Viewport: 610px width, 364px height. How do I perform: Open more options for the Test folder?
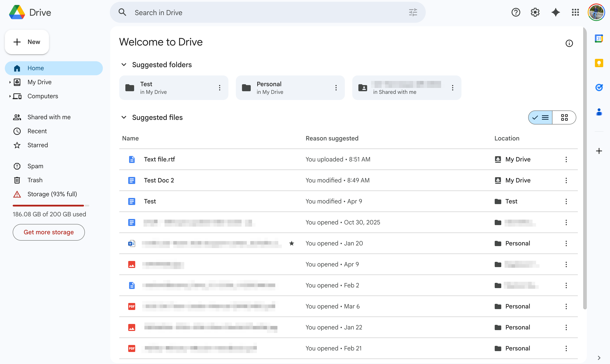coord(219,87)
